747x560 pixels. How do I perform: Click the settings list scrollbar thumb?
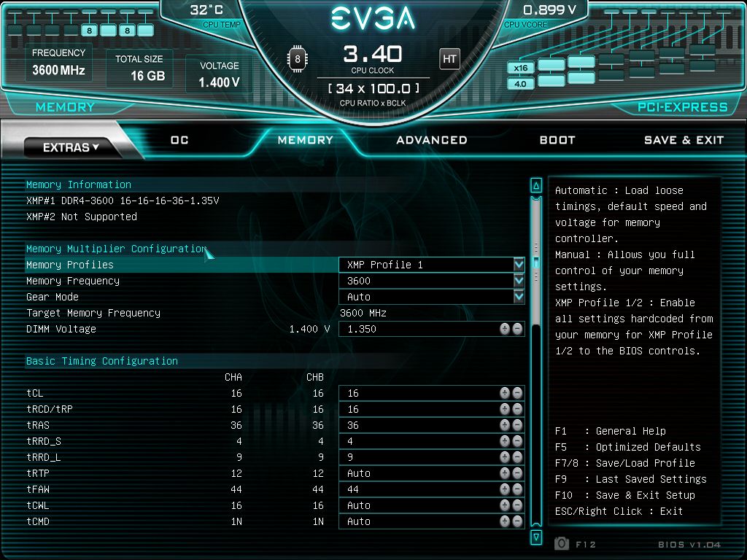coord(536,262)
